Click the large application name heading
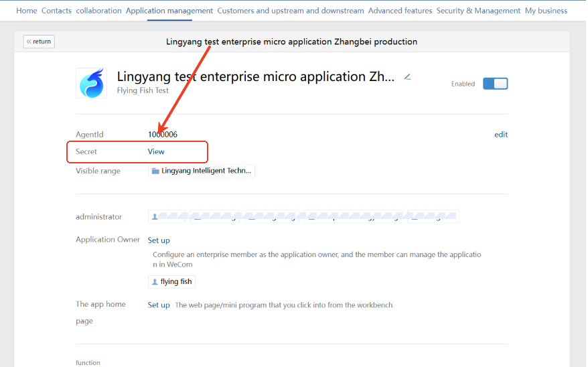The image size is (588, 367). point(256,76)
